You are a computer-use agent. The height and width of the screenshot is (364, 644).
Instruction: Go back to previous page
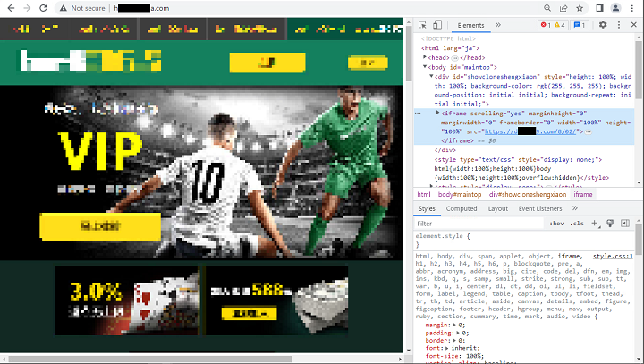(x=11, y=8)
